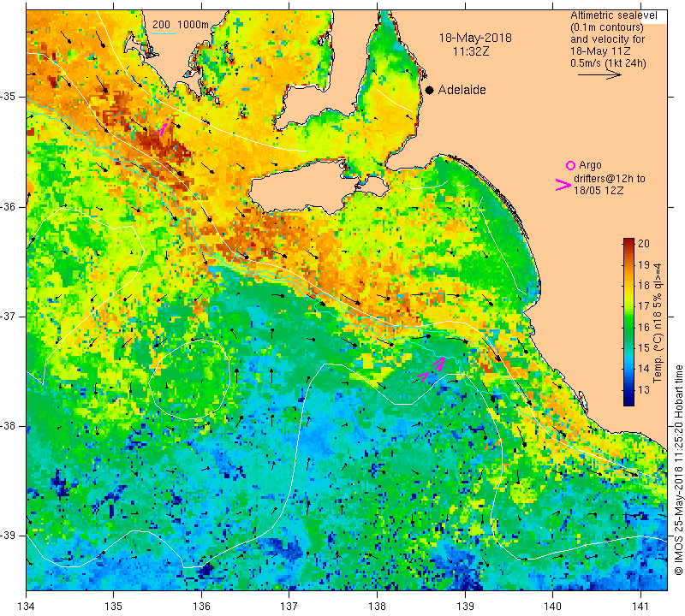Viewport: 685px width, 616px height.
Task: Click latitude axis label -35
Action: 8,97
